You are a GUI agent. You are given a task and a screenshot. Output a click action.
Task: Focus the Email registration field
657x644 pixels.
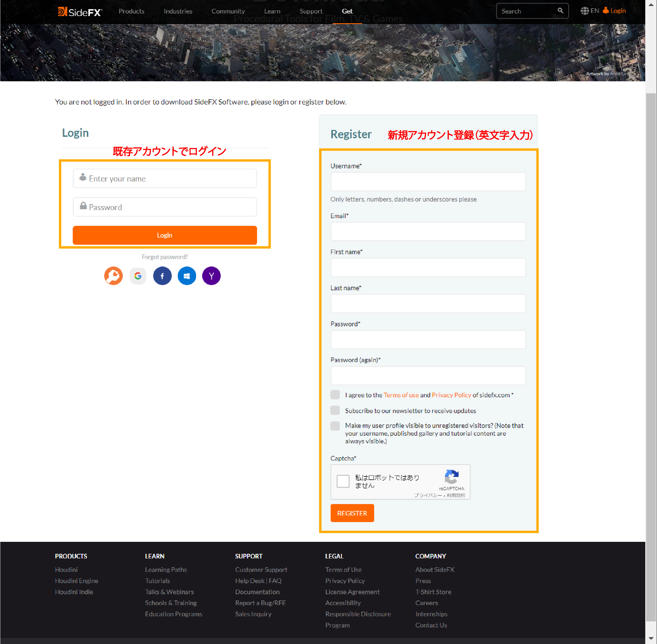click(x=428, y=231)
